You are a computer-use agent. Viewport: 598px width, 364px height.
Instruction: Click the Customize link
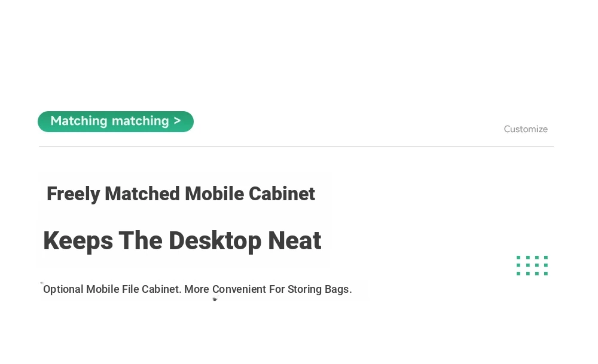click(x=526, y=129)
